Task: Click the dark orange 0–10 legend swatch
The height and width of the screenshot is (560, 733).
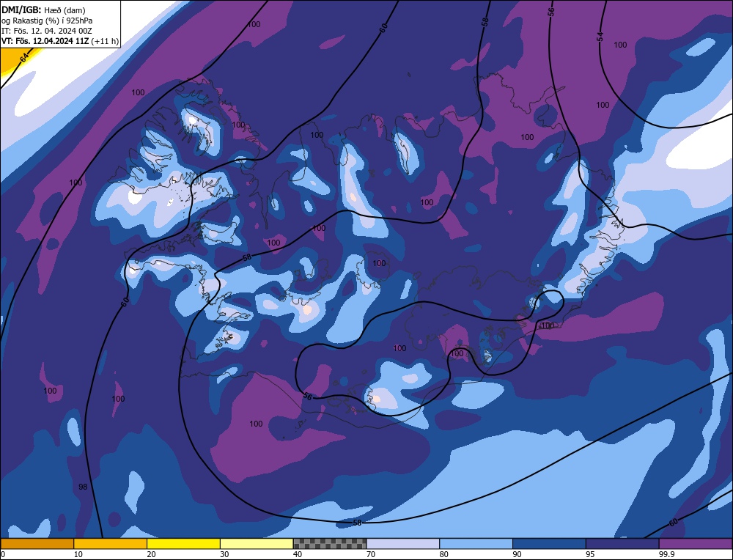Action: click(x=37, y=544)
